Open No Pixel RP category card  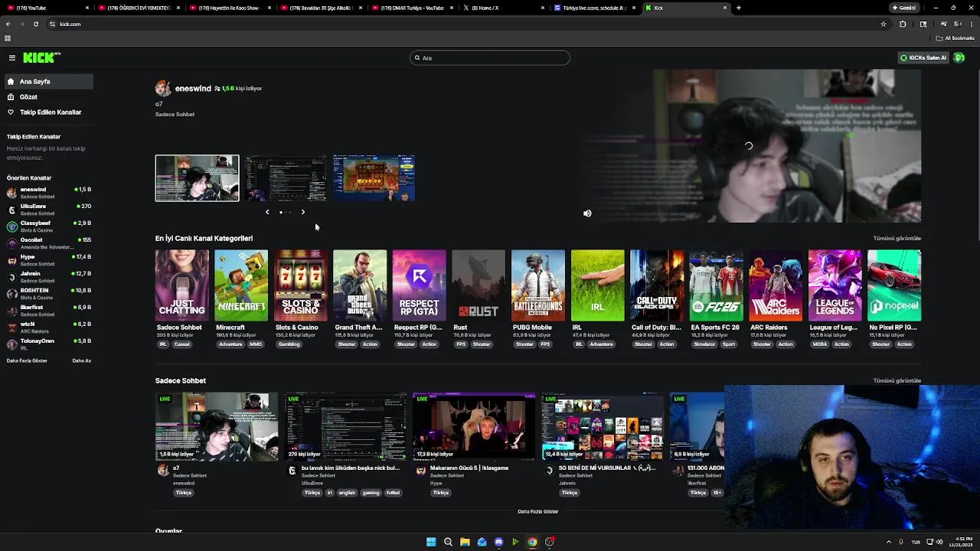894,285
